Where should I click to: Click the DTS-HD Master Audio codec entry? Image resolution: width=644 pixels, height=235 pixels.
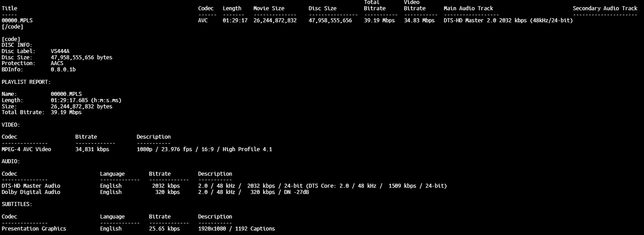point(31,186)
